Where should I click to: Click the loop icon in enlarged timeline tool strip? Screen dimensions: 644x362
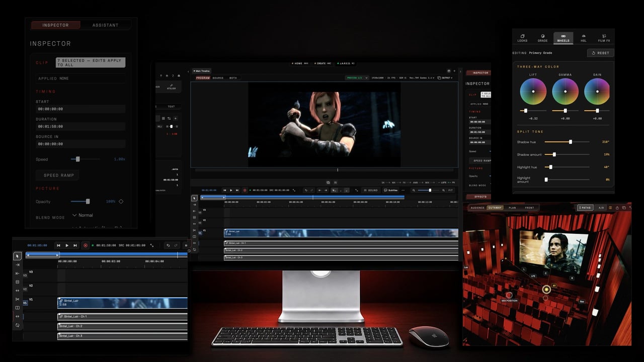18,325
